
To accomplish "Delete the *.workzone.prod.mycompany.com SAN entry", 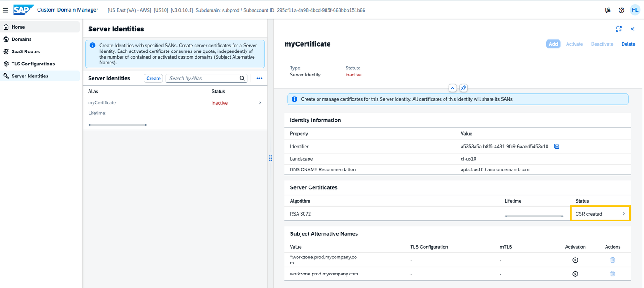I will (x=613, y=260).
